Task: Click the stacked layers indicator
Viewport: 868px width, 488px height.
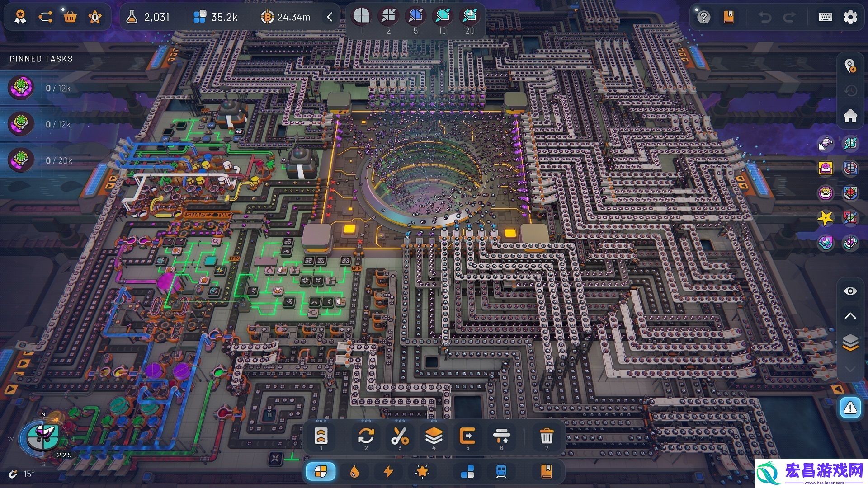Action: [x=850, y=343]
